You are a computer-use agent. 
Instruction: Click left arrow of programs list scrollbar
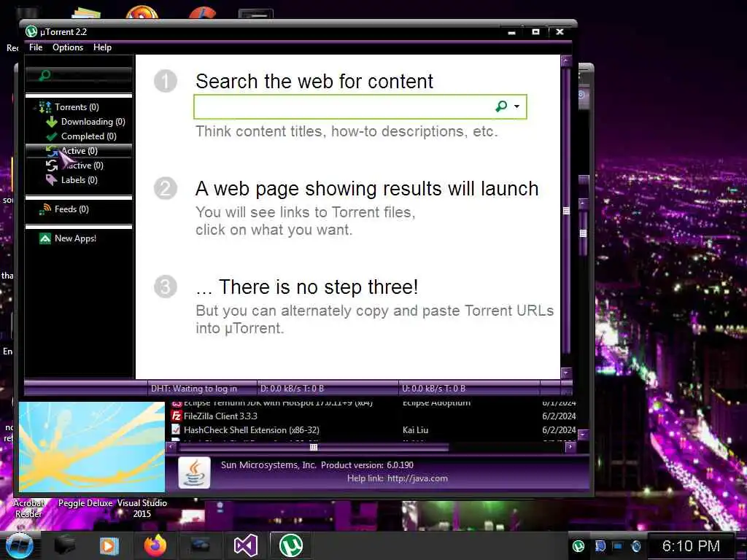(171, 447)
